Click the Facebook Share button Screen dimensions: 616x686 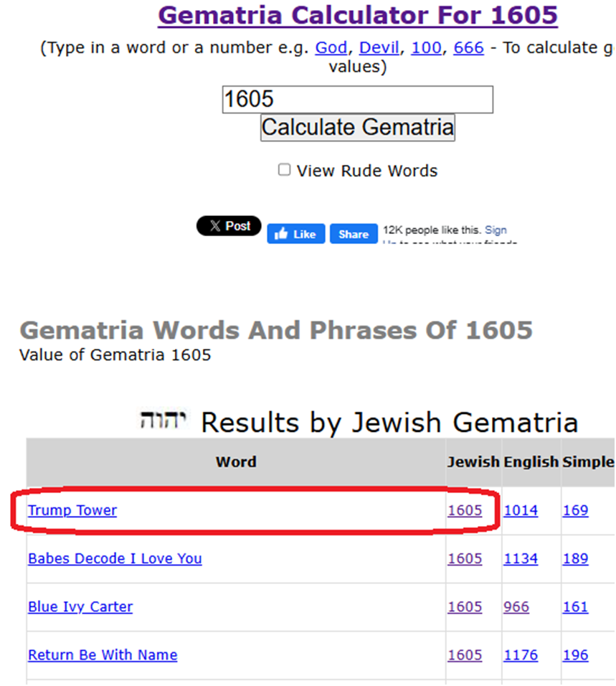coord(354,234)
